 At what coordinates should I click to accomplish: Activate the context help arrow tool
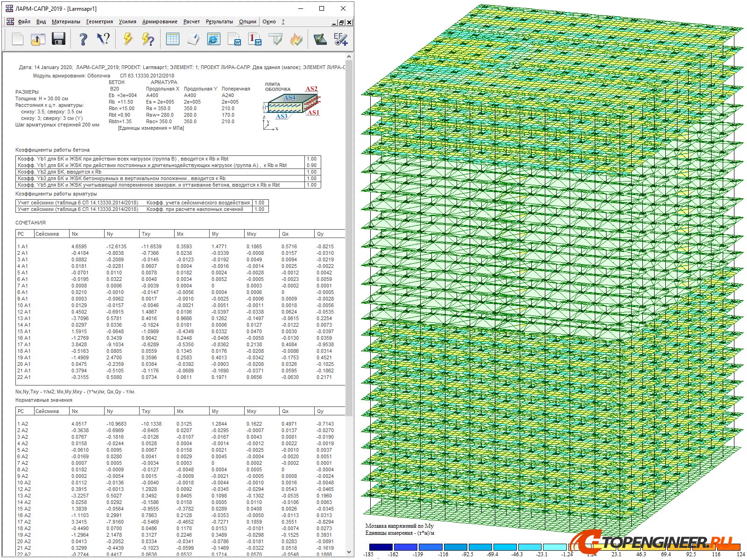pos(103,39)
